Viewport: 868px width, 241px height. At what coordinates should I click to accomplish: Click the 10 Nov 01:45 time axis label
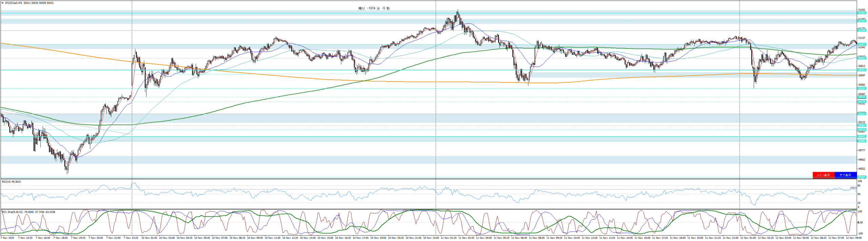tap(149, 238)
